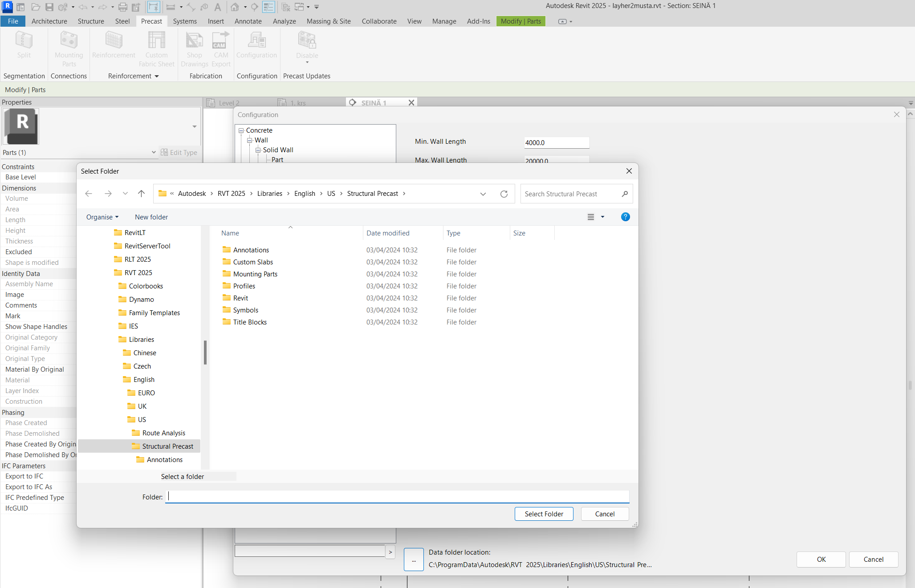This screenshot has width=915, height=588.
Task: Open the Custom Fabric Sheet tool
Action: 156,49
